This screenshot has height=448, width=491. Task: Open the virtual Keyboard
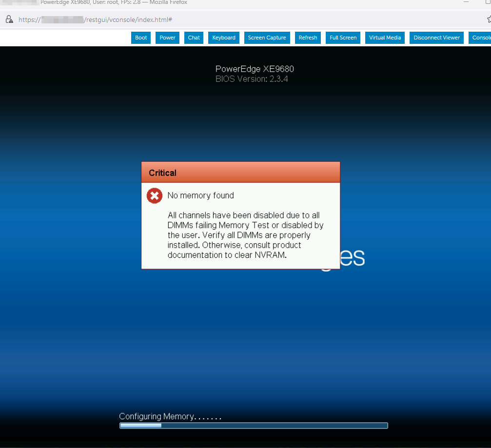[224, 38]
